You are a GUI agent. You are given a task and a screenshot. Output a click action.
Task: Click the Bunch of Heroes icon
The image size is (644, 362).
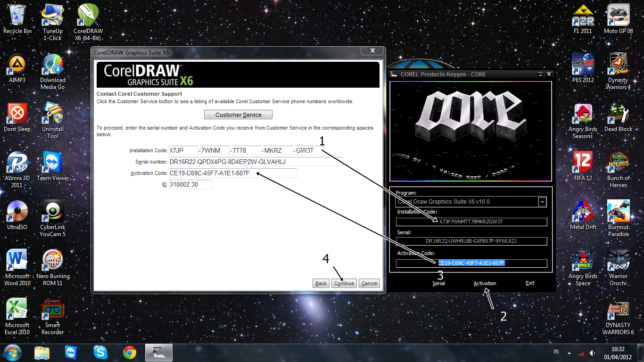click(618, 169)
